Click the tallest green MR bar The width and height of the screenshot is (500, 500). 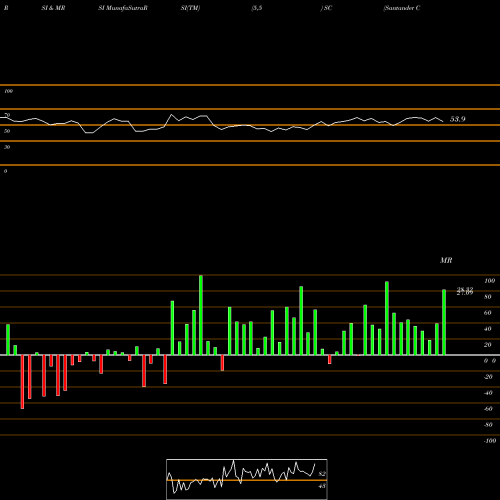201,315
